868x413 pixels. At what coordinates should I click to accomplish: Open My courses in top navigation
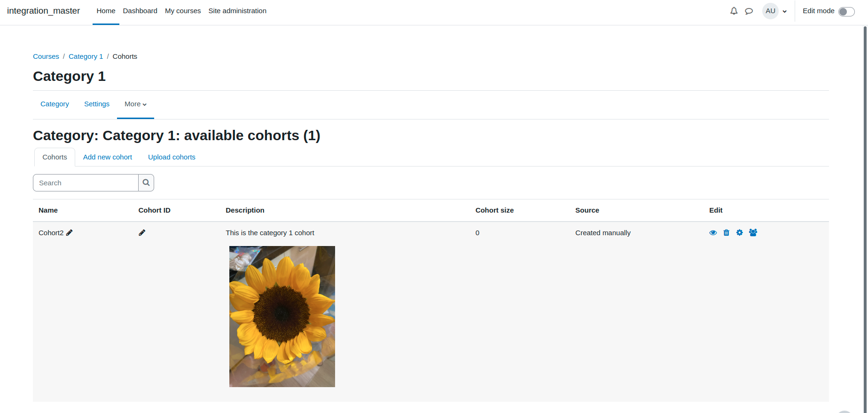(x=183, y=11)
